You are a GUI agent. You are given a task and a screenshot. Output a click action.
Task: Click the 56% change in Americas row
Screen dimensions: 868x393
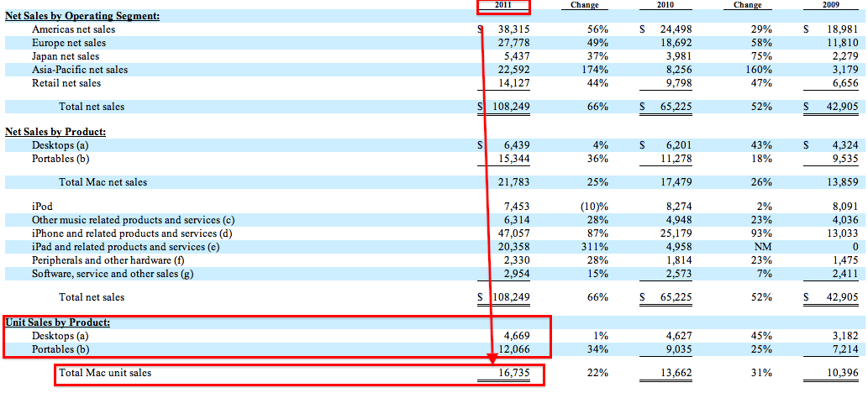click(599, 29)
